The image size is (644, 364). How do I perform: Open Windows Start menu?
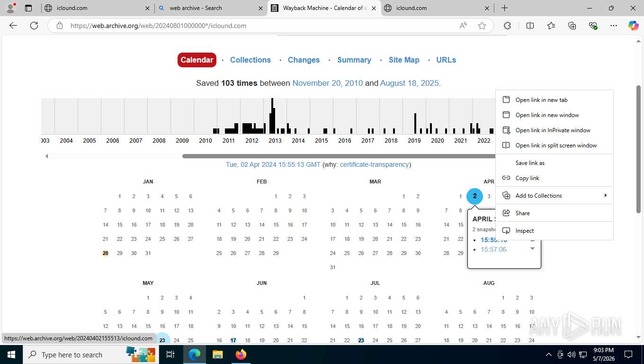[11, 355]
